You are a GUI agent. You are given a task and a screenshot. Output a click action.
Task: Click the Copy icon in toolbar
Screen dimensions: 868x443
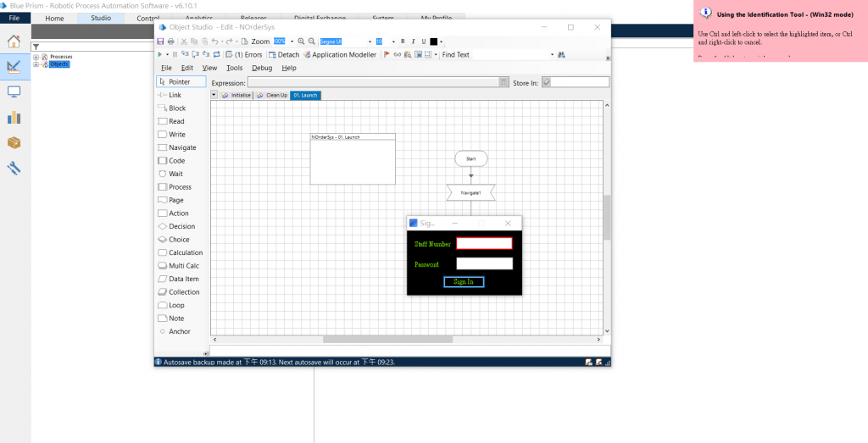click(x=194, y=42)
